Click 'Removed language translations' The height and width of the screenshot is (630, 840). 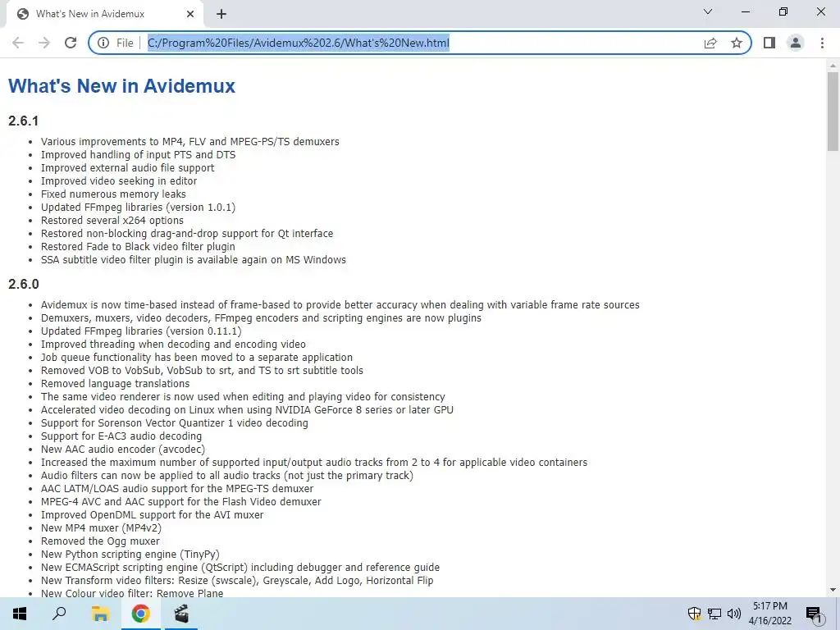115,384
